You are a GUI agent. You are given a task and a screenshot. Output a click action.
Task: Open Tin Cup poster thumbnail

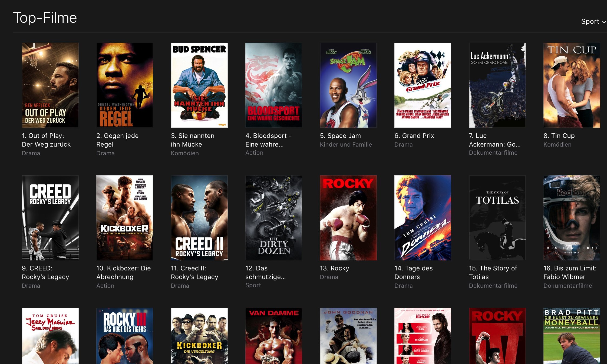[572, 85]
